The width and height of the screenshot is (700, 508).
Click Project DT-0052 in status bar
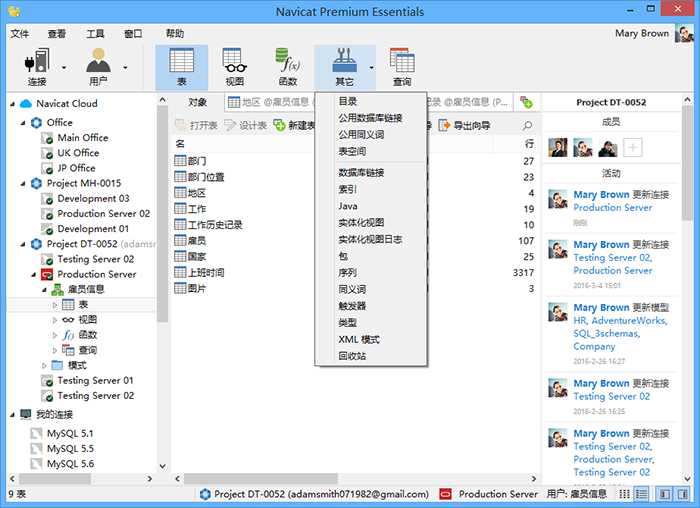tap(314, 494)
